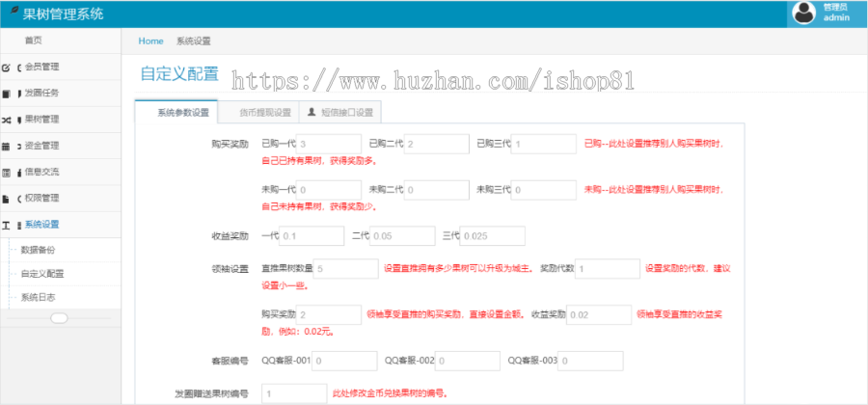868x405 pixels.
Task: Click the 发圈任务 sidebar icon
Action: [6, 94]
